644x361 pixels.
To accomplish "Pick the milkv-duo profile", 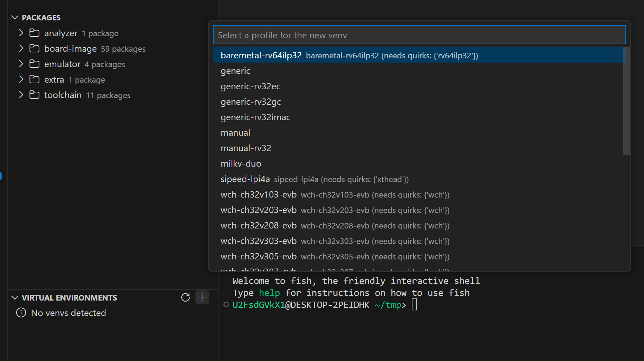I will 241,164.
